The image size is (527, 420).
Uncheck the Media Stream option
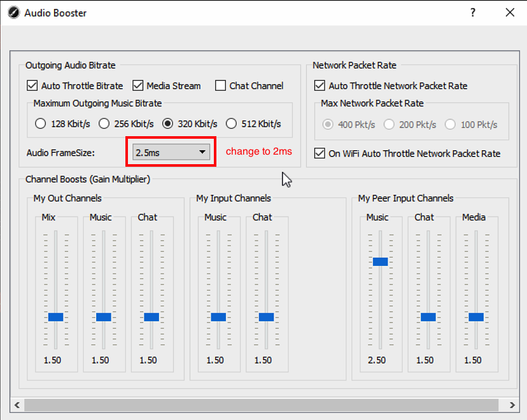pos(138,86)
